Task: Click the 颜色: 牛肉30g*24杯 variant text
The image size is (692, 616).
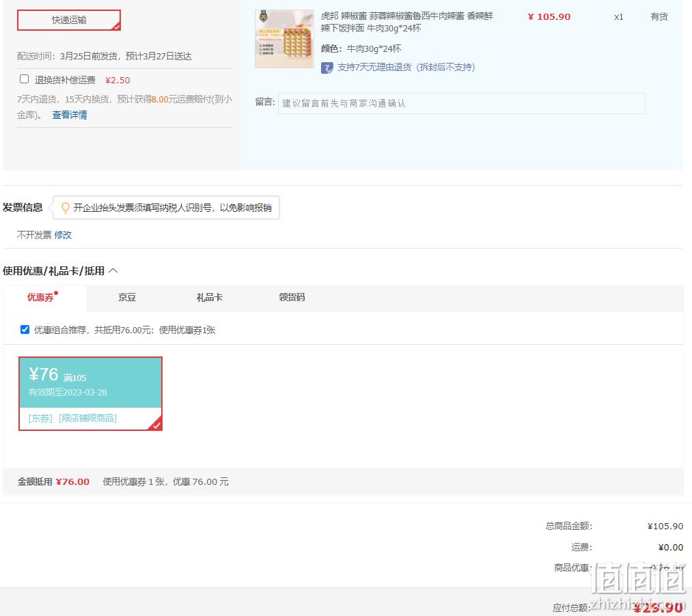Action: [x=361, y=48]
